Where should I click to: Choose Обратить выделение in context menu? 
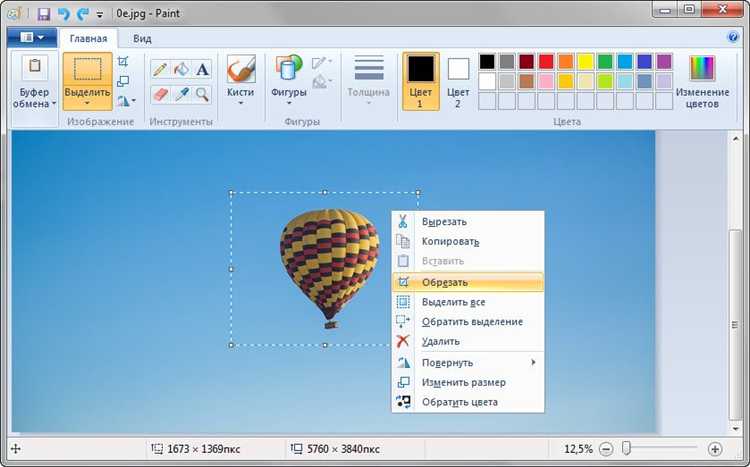[468, 322]
